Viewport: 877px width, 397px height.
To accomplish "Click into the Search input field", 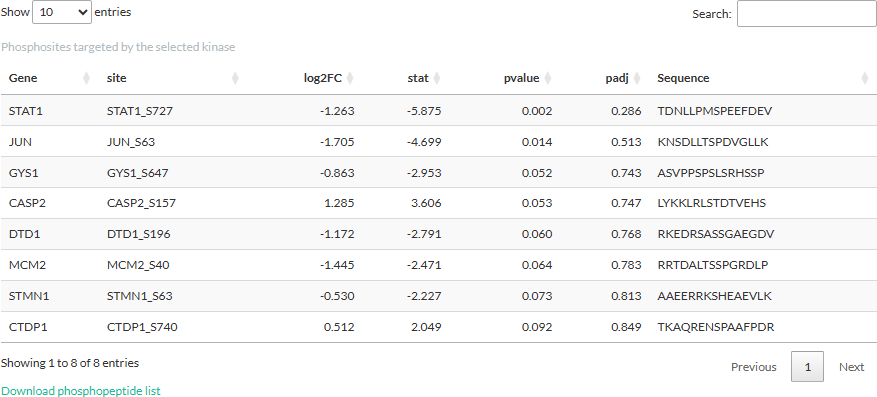I will 807,13.
